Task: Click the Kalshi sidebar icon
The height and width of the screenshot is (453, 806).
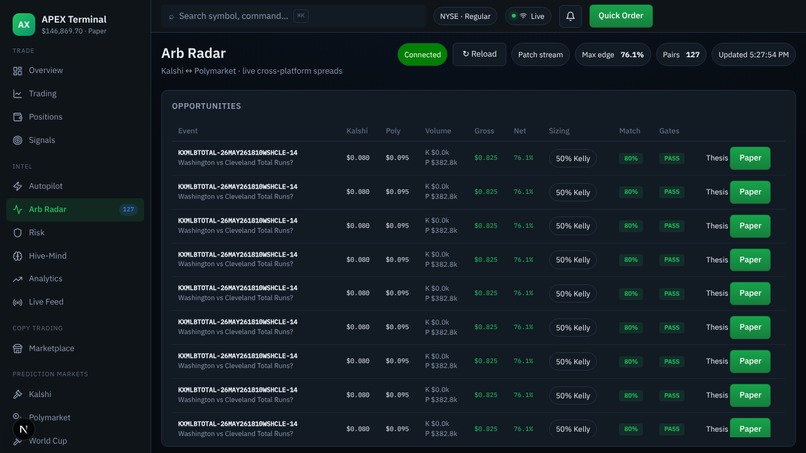Action: pos(17,394)
